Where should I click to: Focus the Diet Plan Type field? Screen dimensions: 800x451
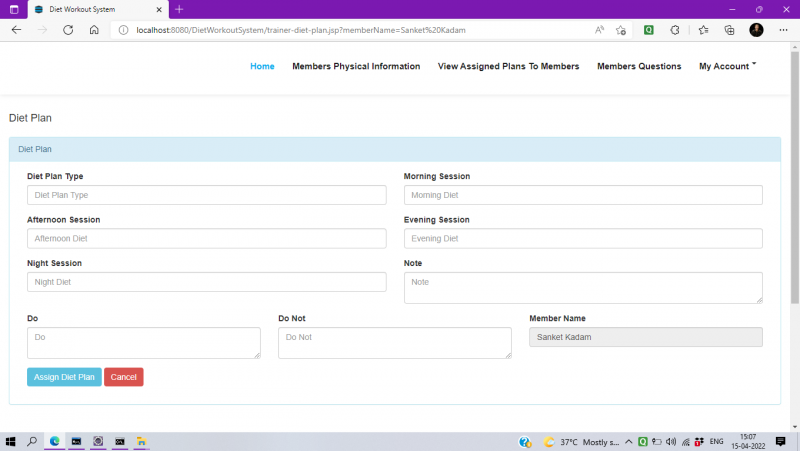tap(207, 195)
